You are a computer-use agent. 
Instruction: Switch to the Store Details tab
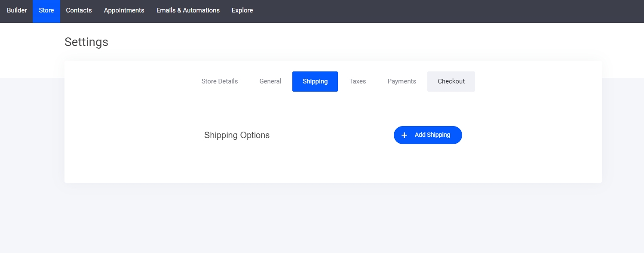pyautogui.click(x=219, y=81)
